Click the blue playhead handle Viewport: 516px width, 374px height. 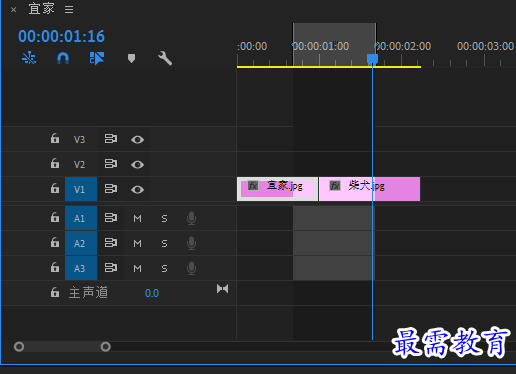[x=372, y=59]
